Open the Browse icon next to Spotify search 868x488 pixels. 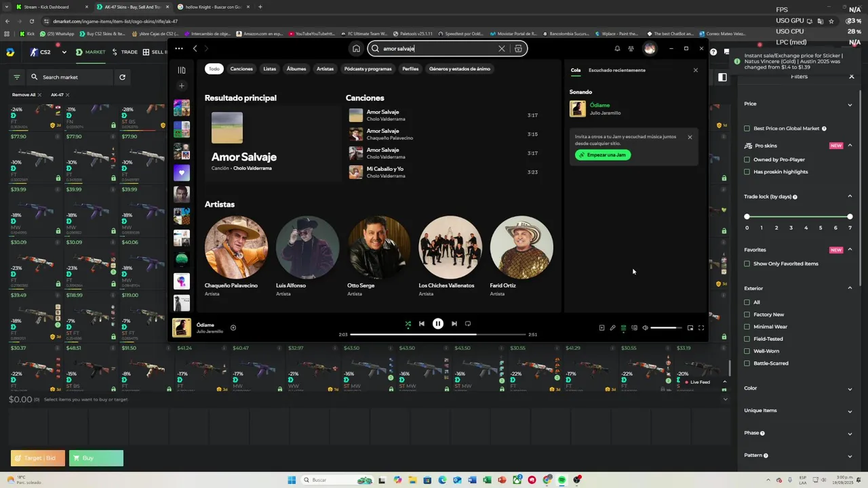pos(518,49)
